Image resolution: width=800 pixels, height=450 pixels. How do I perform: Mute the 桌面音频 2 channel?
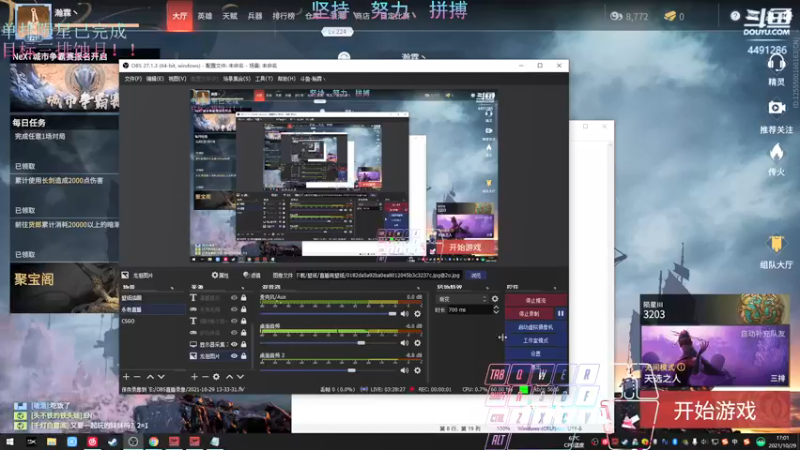click(x=405, y=370)
